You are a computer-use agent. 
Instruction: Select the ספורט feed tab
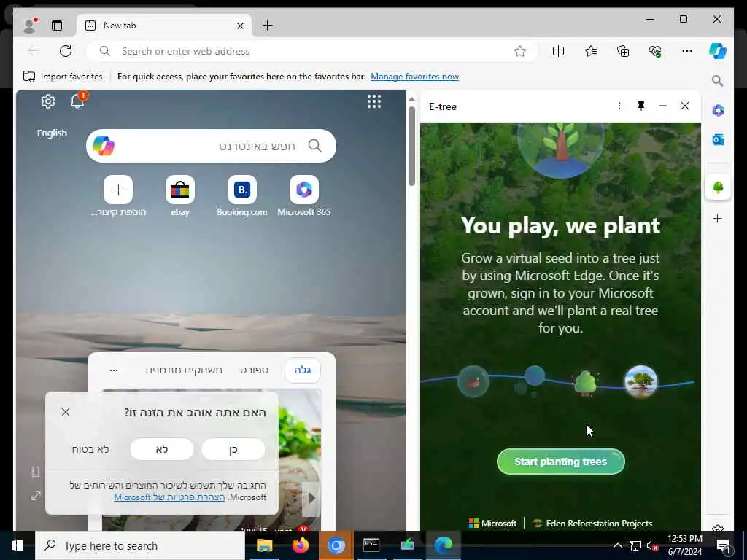tap(254, 370)
